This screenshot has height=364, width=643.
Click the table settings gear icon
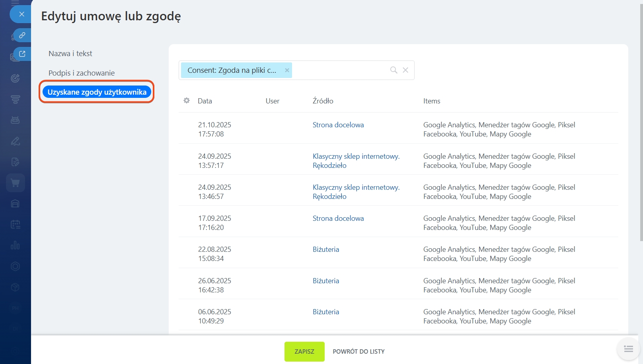[x=187, y=101]
